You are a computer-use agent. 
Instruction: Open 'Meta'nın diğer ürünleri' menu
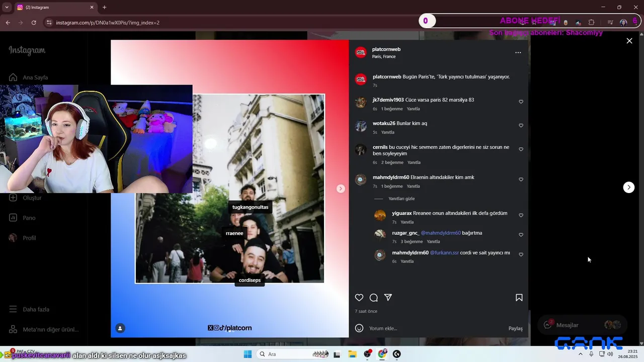(x=44, y=329)
